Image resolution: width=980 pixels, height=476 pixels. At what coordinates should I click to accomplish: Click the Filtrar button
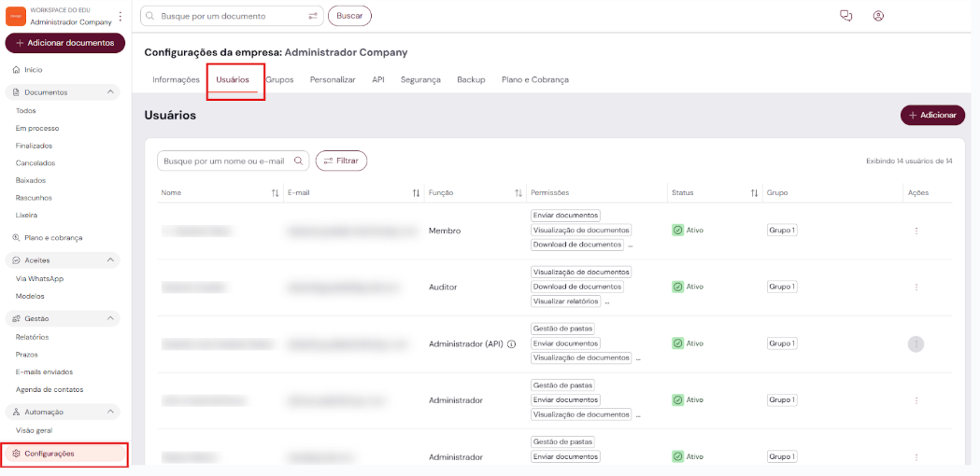341,161
